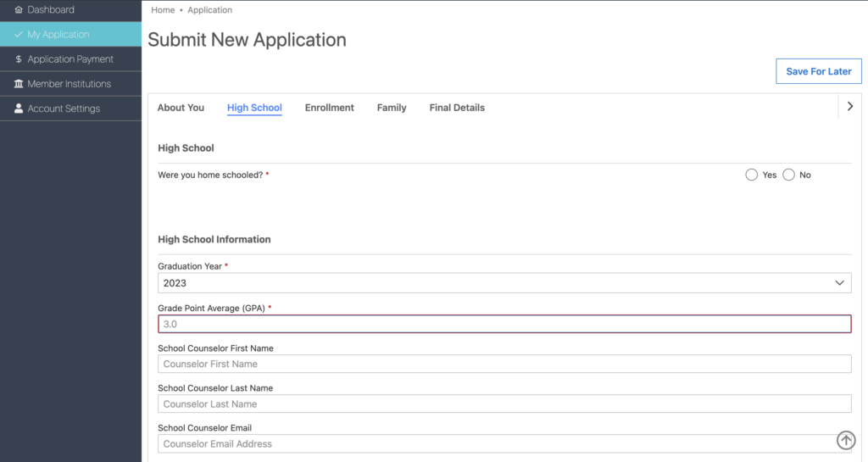This screenshot has width=868, height=462.
Task: Follow the Home breadcrumb link
Action: pyautogui.click(x=163, y=10)
